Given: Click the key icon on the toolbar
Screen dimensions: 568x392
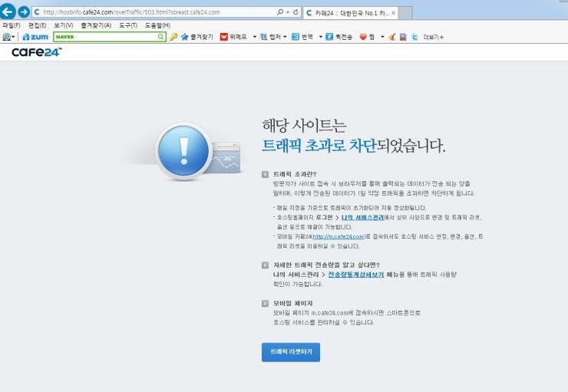Looking at the screenshot, I should pos(173,37).
